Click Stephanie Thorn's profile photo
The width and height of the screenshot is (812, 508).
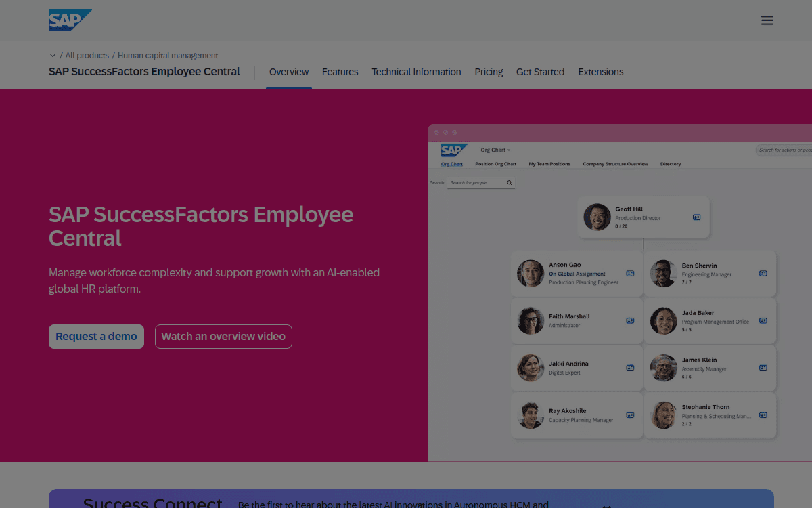point(664,415)
